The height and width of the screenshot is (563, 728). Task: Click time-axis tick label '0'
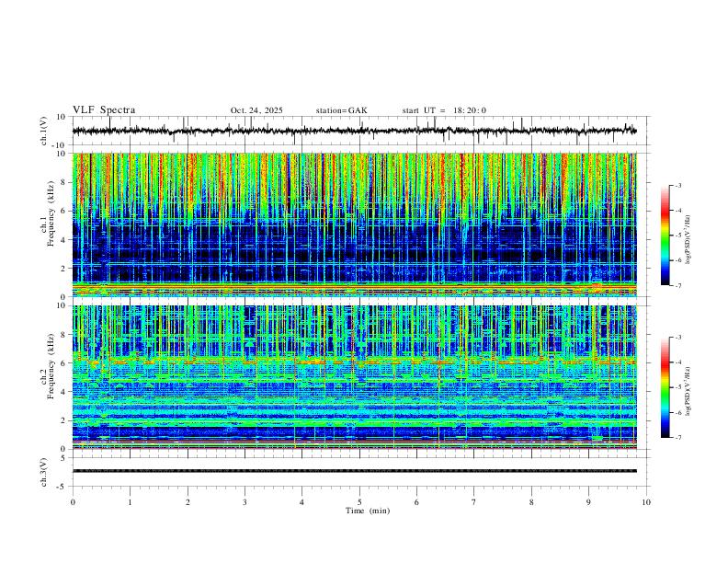tap(73, 502)
